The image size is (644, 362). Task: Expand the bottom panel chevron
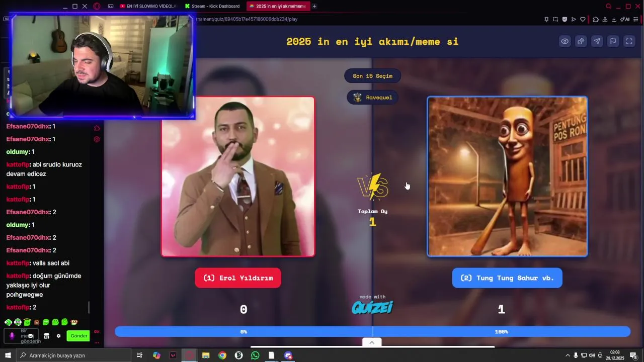tap(372, 342)
